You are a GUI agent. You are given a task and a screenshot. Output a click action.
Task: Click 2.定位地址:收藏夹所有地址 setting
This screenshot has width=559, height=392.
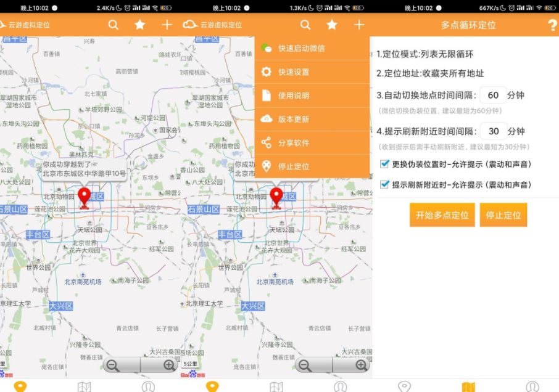(x=430, y=73)
